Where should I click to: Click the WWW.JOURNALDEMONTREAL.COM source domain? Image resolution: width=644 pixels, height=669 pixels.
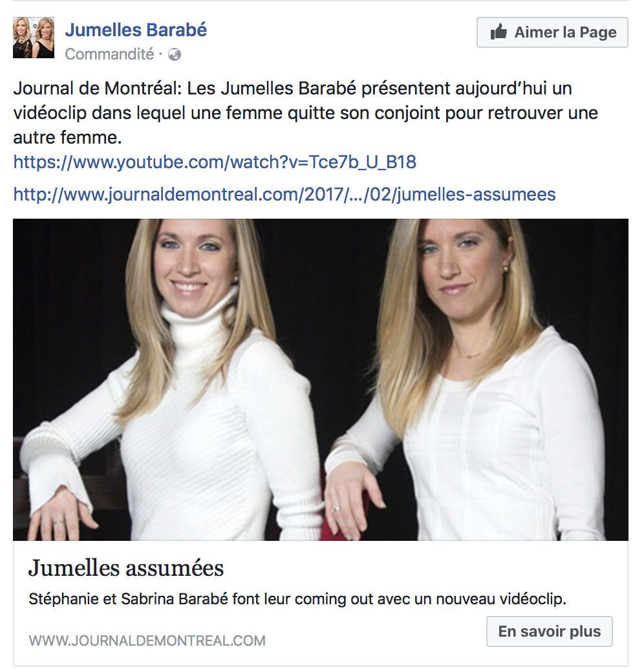tap(147, 641)
